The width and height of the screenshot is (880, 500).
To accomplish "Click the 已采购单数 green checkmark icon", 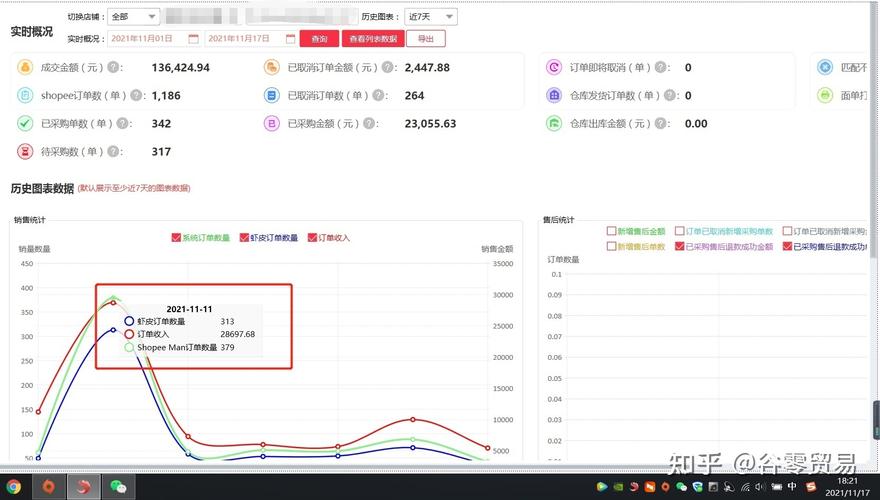I will click(25, 123).
